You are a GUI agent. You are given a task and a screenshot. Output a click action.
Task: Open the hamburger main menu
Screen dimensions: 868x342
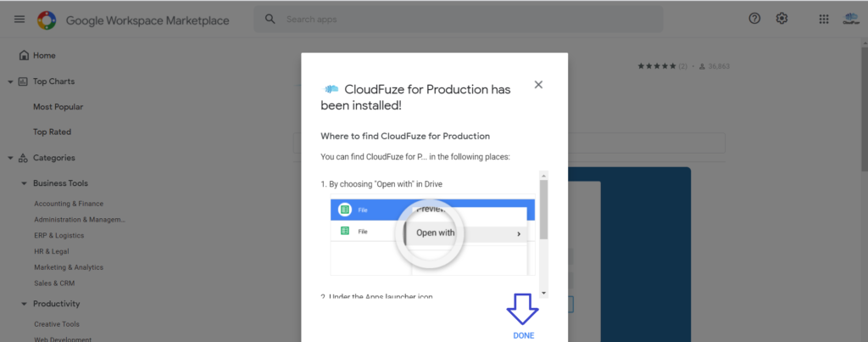(x=19, y=20)
